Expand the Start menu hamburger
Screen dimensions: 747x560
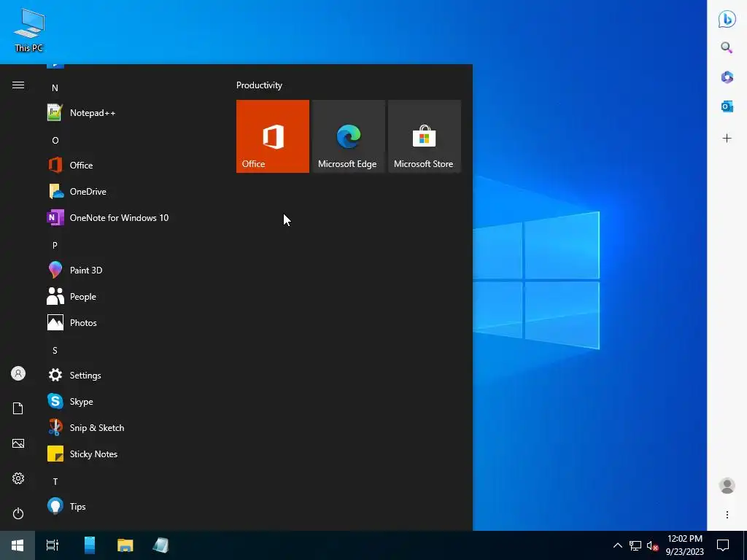[18, 85]
